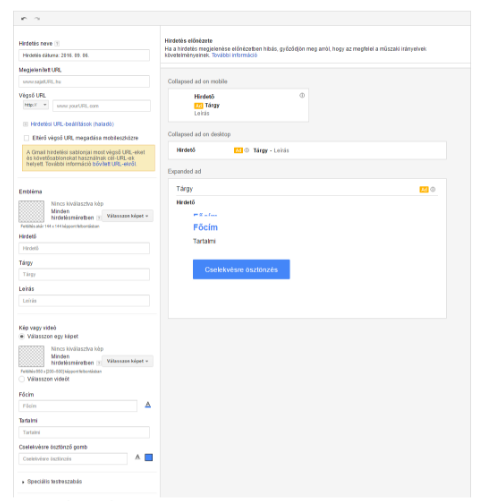Click the redo arrow icon
Image resolution: width=479 pixels, height=501 pixels.
click(37, 19)
